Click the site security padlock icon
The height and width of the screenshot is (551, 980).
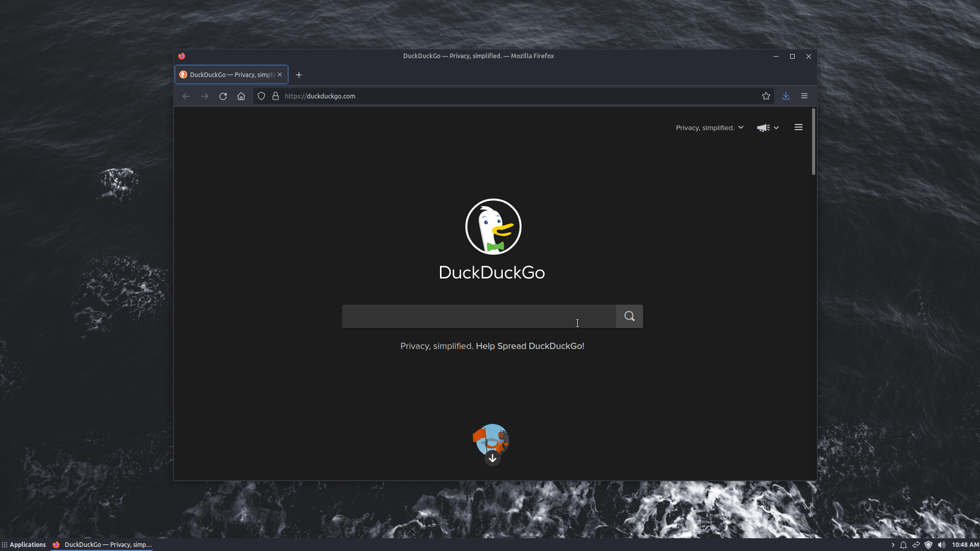[276, 96]
